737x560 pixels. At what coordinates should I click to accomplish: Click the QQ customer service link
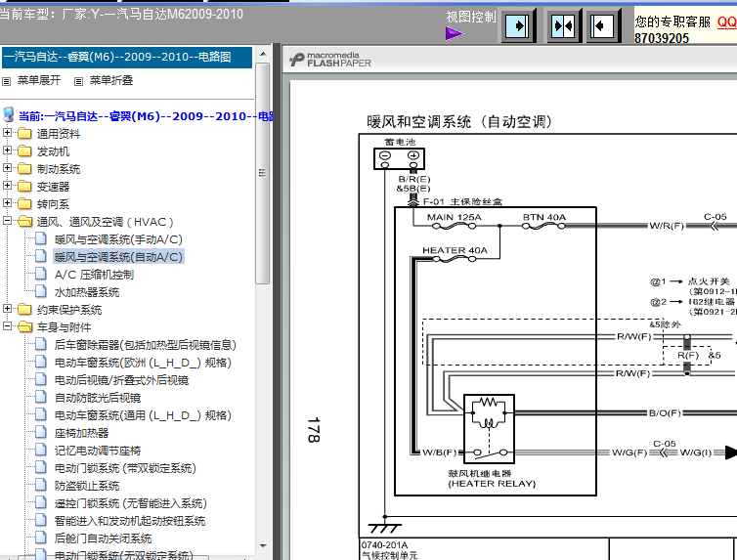tap(726, 22)
